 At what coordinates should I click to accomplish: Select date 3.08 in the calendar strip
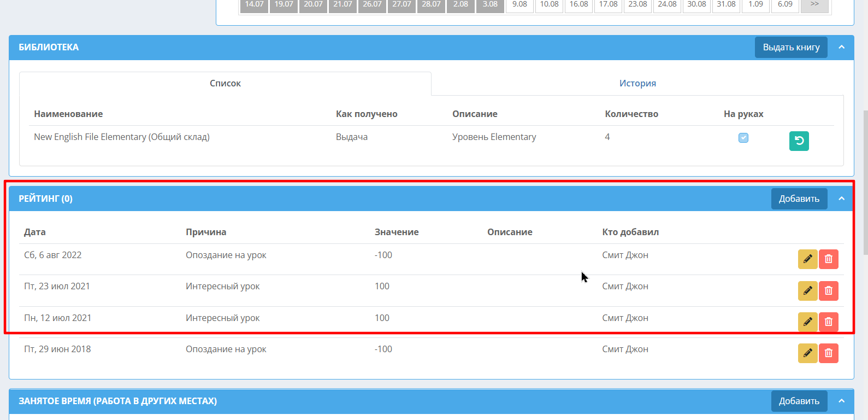491,5
